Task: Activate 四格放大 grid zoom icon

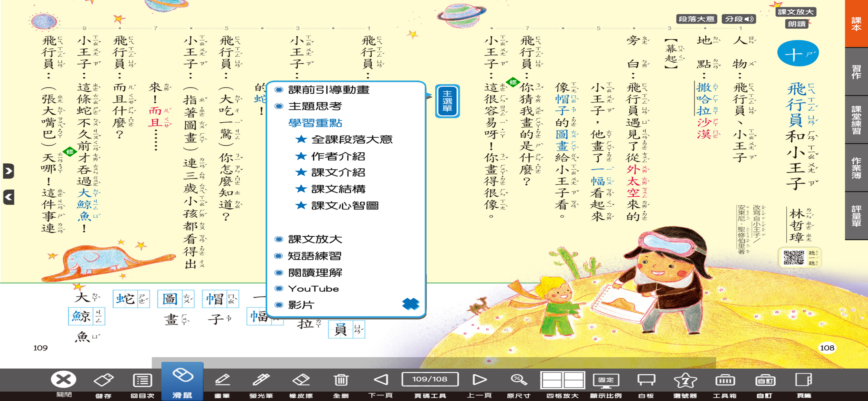Action: coord(563,380)
